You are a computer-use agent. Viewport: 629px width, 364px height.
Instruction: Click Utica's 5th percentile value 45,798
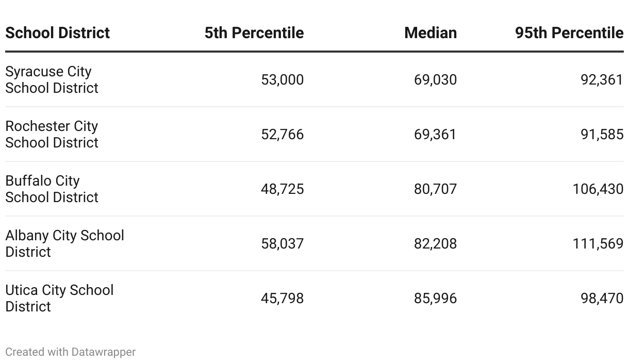pos(282,299)
